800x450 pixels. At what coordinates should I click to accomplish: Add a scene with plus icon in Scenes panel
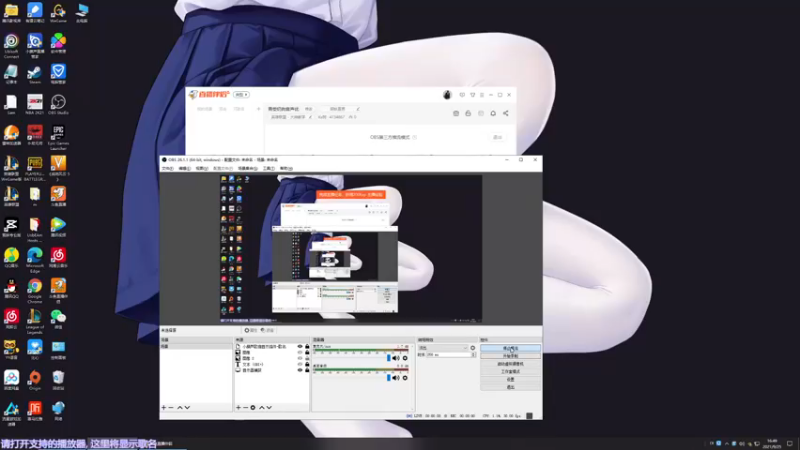click(164, 408)
